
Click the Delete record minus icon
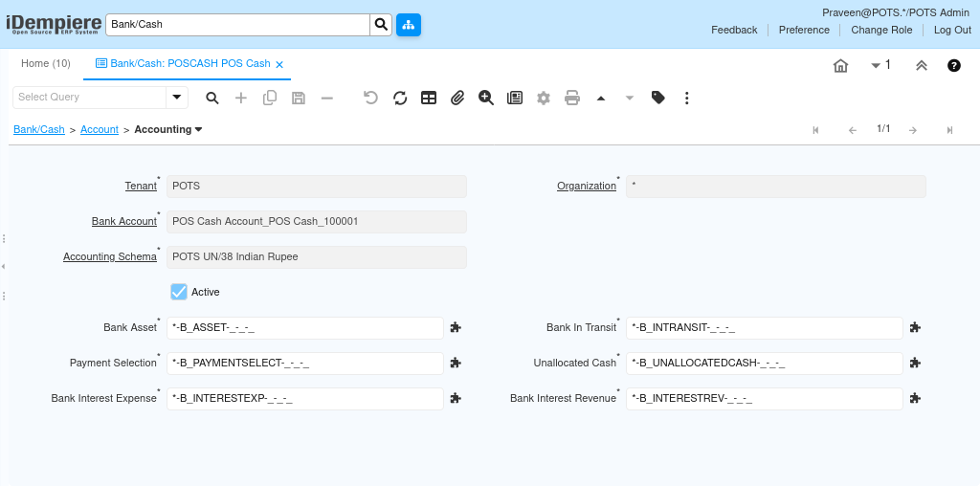click(327, 99)
